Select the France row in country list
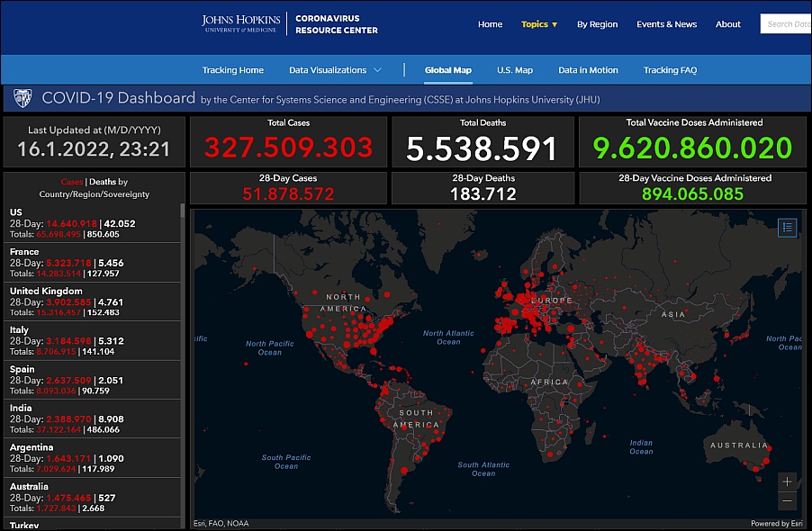Image resolution: width=812 pixels, height=531 pixels. tap(92, 263)
